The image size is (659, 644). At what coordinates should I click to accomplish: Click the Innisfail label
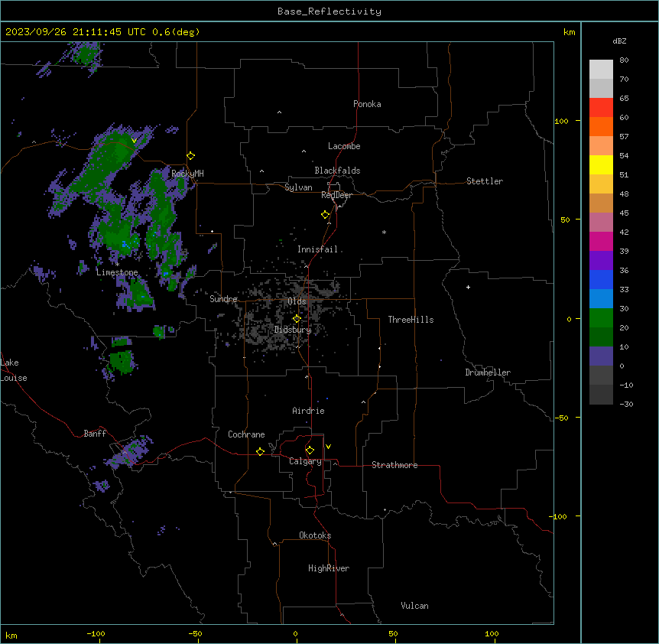(x=317, y=249)
